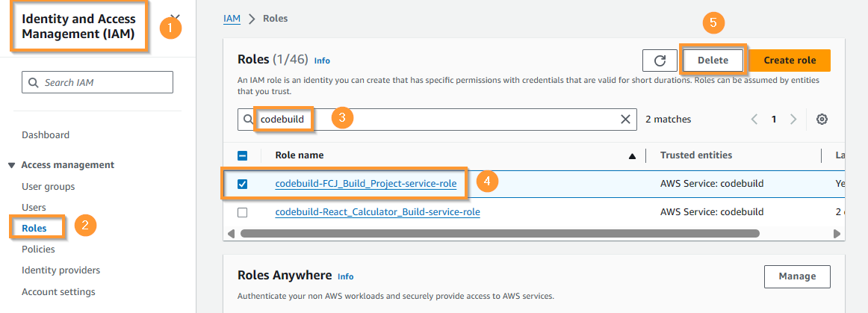The width and height of the screenshot is (868, 313).
Task: Check the codebuild-React_Calculator_Build-service-role checkbox
Action: pyautogui.click(x=243, y=212)
